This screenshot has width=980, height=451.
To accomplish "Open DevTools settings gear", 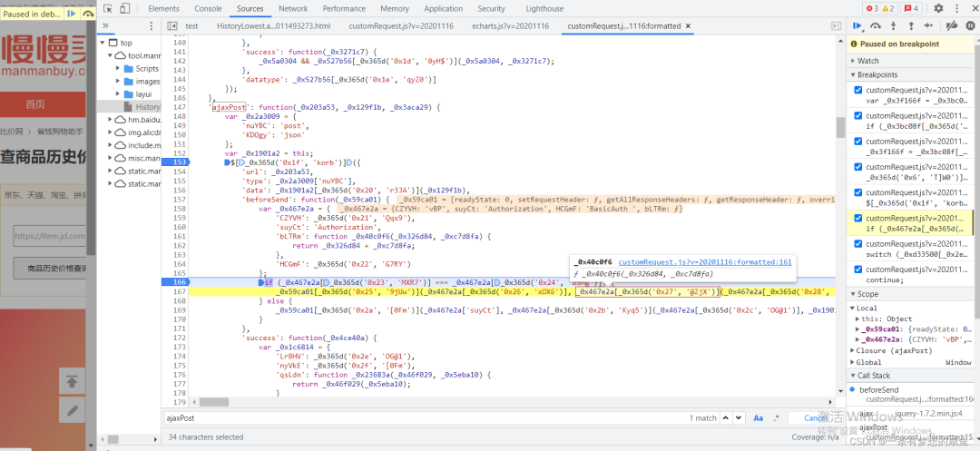I will click(938, 8).
